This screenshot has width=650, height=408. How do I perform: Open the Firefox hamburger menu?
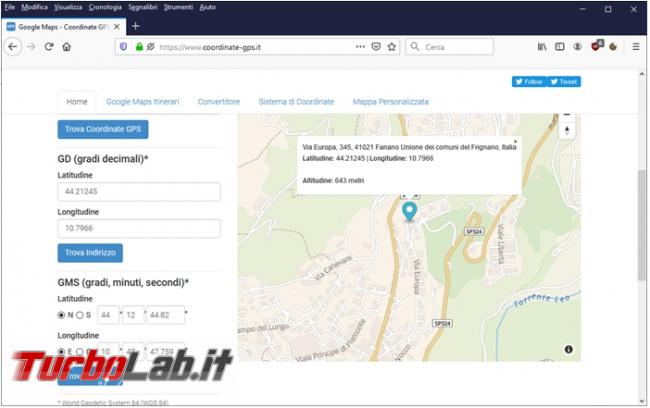pos(636,46)
